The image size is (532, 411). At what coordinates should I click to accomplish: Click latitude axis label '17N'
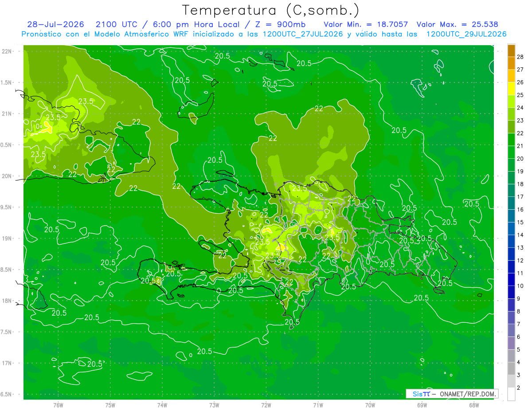point(7,363)
